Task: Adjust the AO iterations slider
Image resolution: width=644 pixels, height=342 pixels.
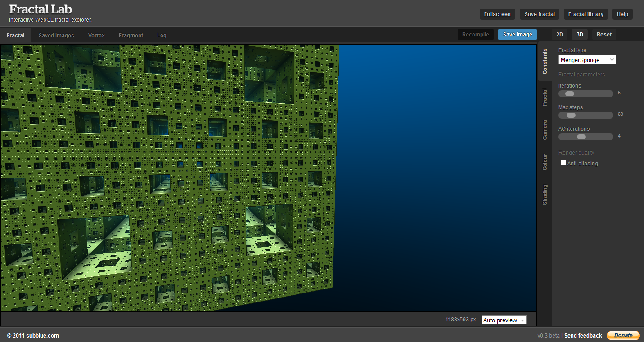Action: (x=585, y=137)
